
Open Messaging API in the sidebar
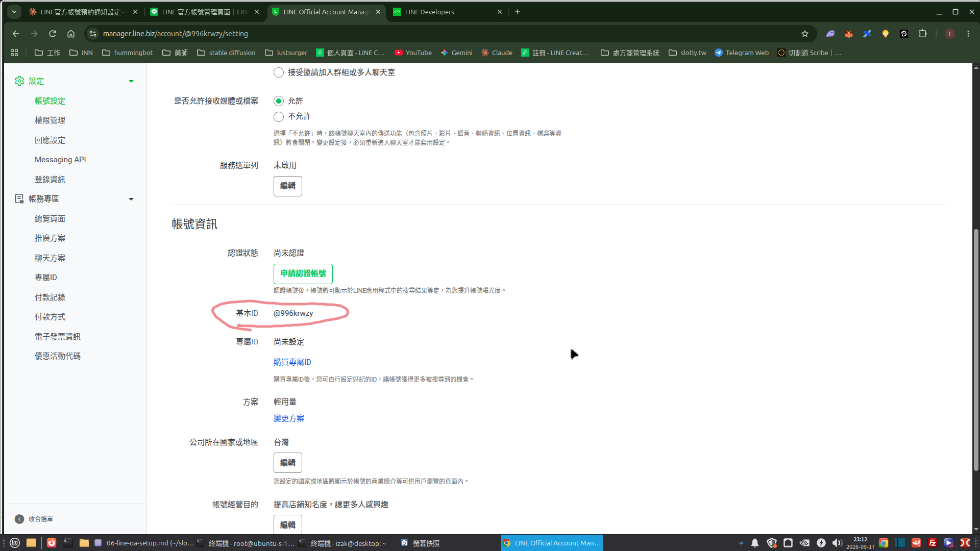point(60,160)
